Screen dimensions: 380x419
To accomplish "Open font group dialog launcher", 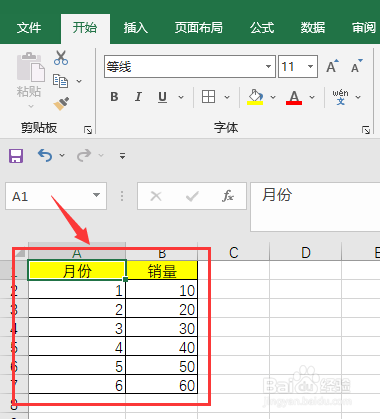I will tap(366, 130).
